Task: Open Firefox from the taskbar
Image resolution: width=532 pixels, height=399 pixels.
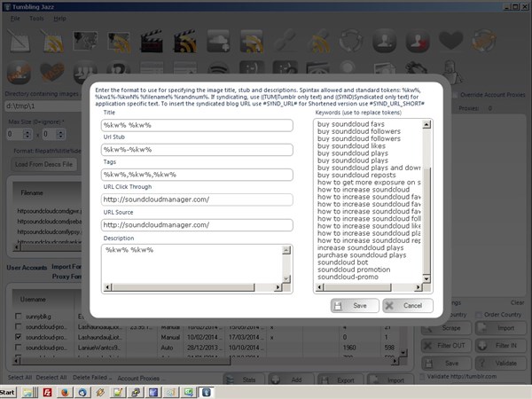Action: click(x=65, y=393)
